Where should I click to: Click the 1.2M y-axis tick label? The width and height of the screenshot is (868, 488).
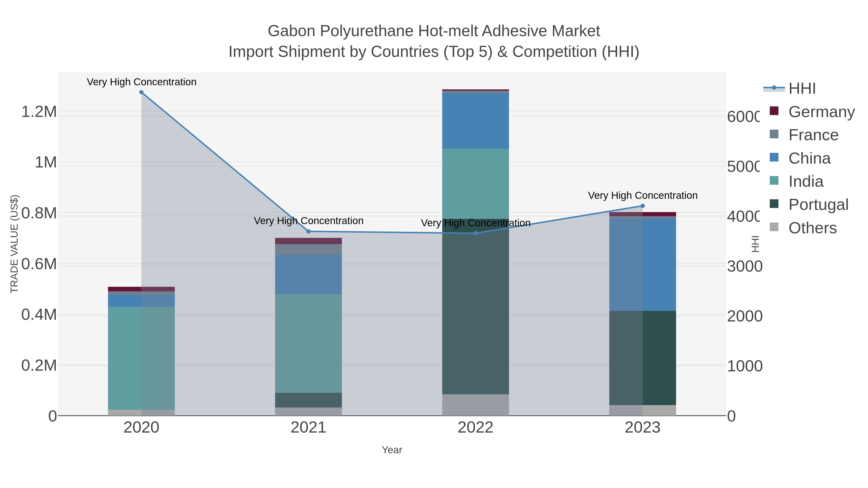[39, 112]
